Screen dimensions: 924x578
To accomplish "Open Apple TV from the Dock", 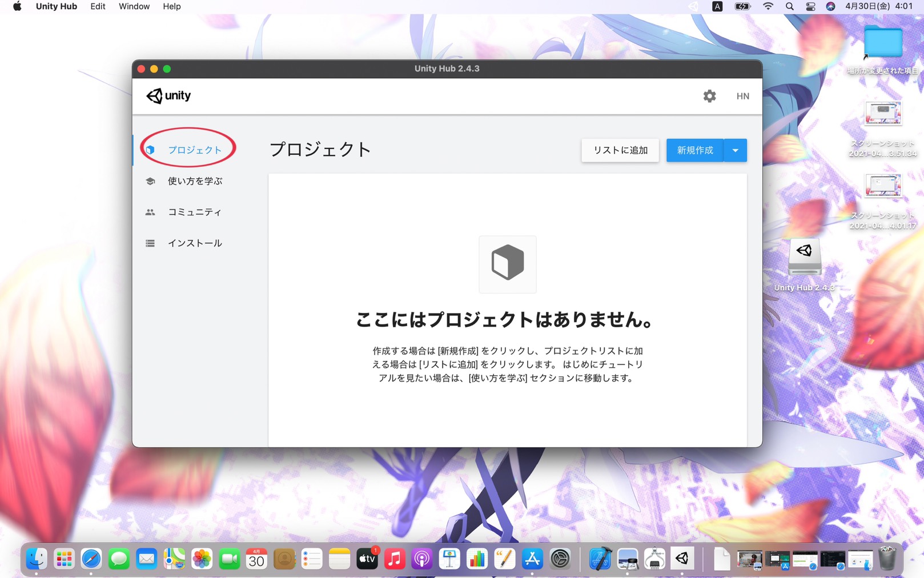I will click(x=367, y=559).
